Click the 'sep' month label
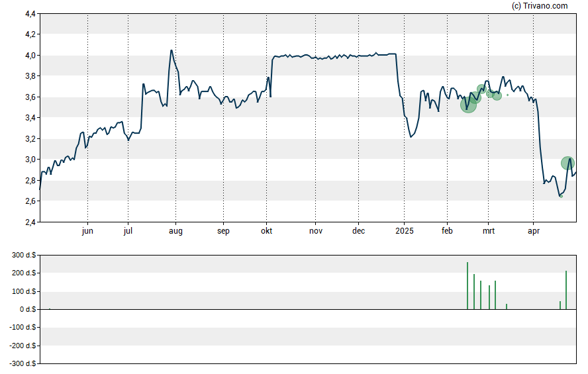The height and width of the screenshot is (374, 588). tap(223, 231)
